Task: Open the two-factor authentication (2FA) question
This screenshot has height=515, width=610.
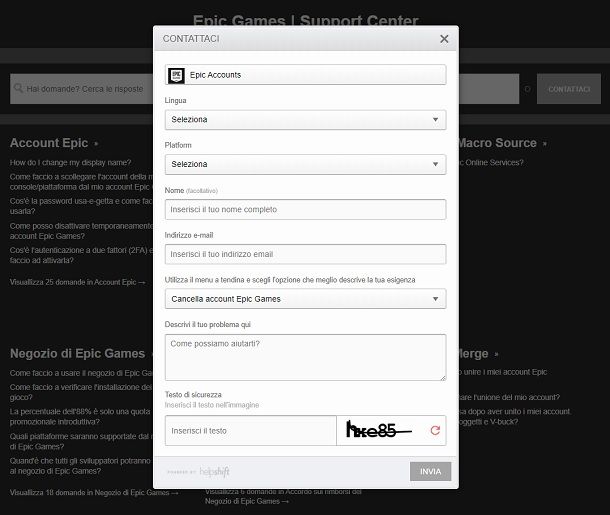Action: [x=82, y=255]
